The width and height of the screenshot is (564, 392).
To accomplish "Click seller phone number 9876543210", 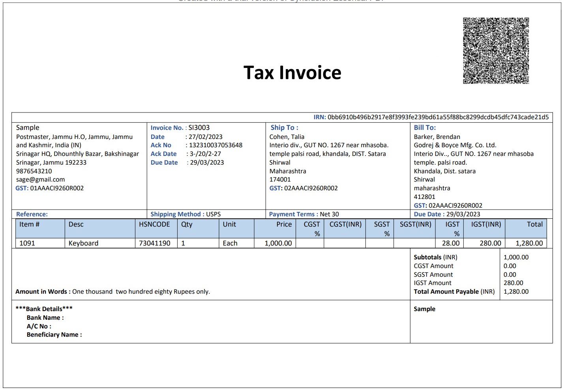I will [x=34, y=171].
